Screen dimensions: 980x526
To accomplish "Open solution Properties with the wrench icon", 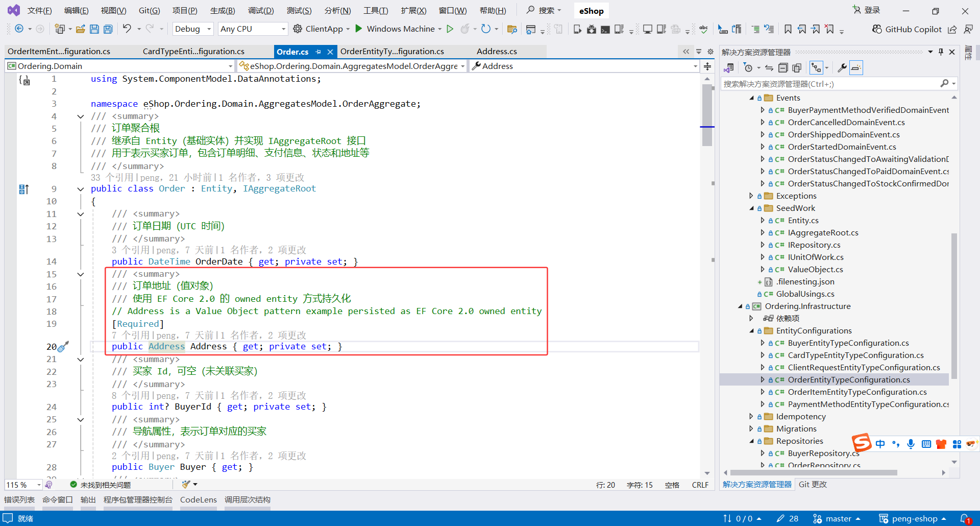I will 842,67.
